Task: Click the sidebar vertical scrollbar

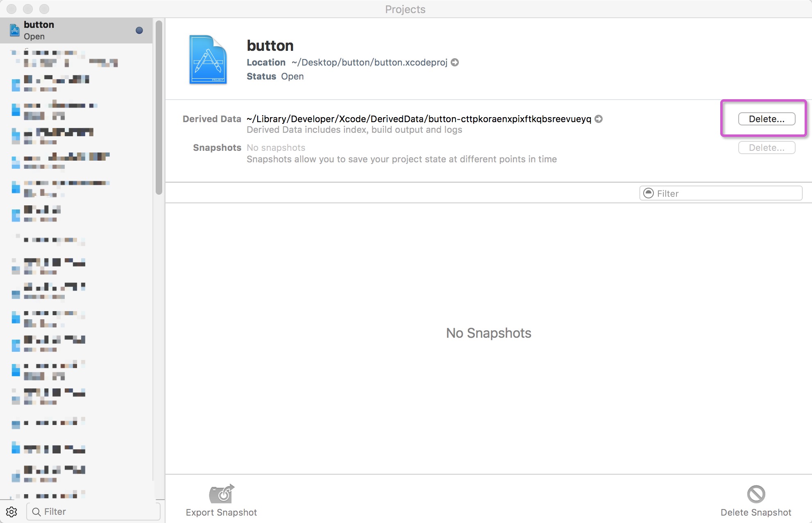Action: pyautogui.click(x=159, y=107)
